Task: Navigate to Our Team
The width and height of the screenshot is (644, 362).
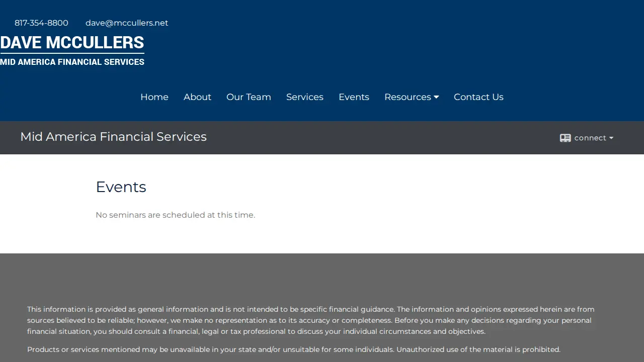Action: 249,97
